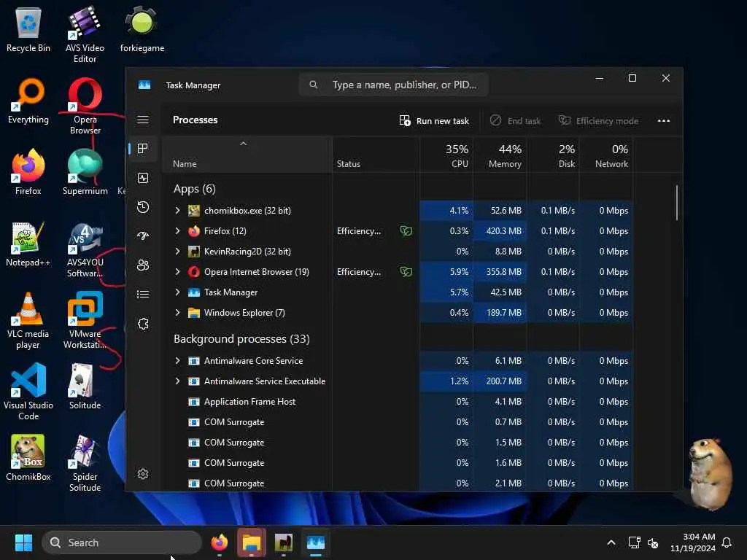Open VLC media player desktop shortcut

(x=28, y=320)
